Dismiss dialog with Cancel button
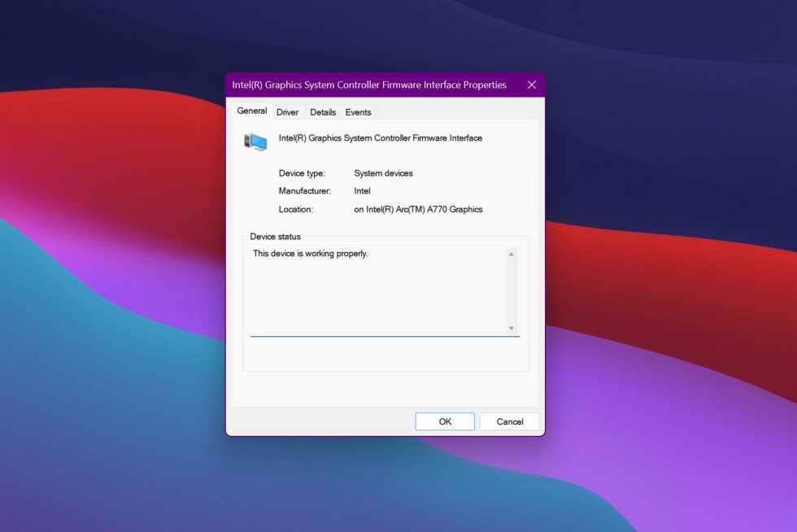Image resolution: width=797 pixels, height=532 pixels. pos(509,421)
